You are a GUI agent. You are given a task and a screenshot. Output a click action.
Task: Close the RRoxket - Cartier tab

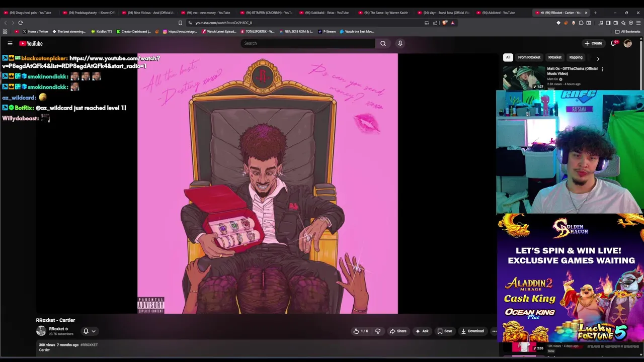tap(586, 13)
